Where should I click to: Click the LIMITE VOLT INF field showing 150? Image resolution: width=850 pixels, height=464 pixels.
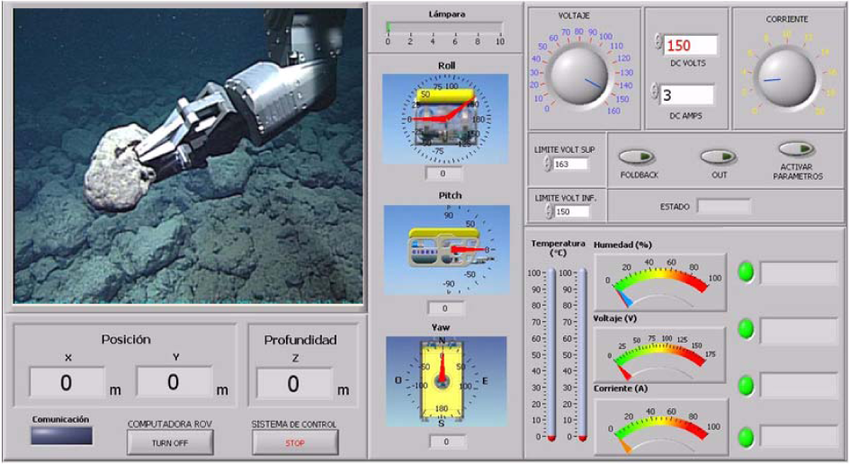(x=571, y=211)
